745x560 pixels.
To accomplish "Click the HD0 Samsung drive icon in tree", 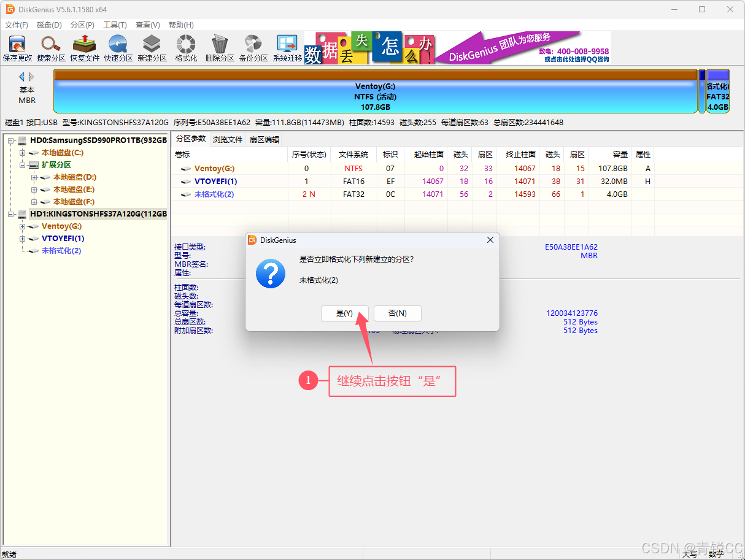I will pos(23,140).
